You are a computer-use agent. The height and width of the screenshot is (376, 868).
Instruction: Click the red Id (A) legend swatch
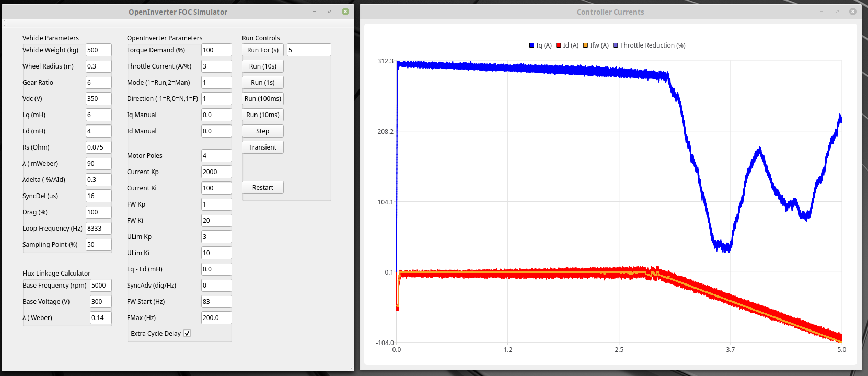[559, 45]
